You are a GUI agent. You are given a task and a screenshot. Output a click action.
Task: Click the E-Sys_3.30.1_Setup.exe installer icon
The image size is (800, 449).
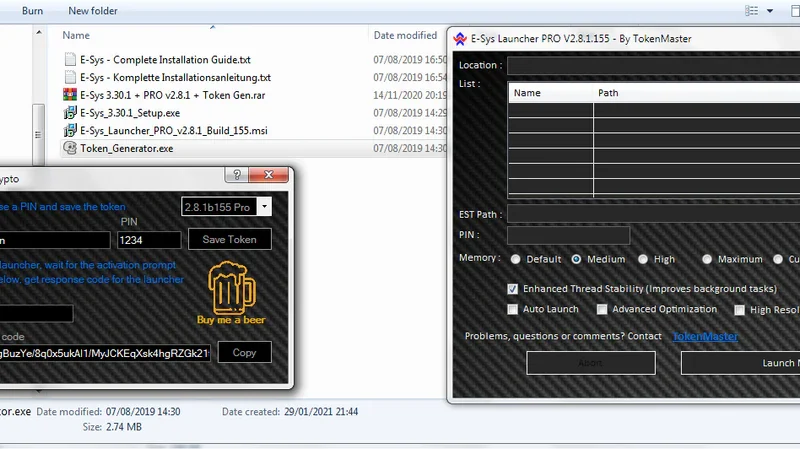(x=70, y=113)
